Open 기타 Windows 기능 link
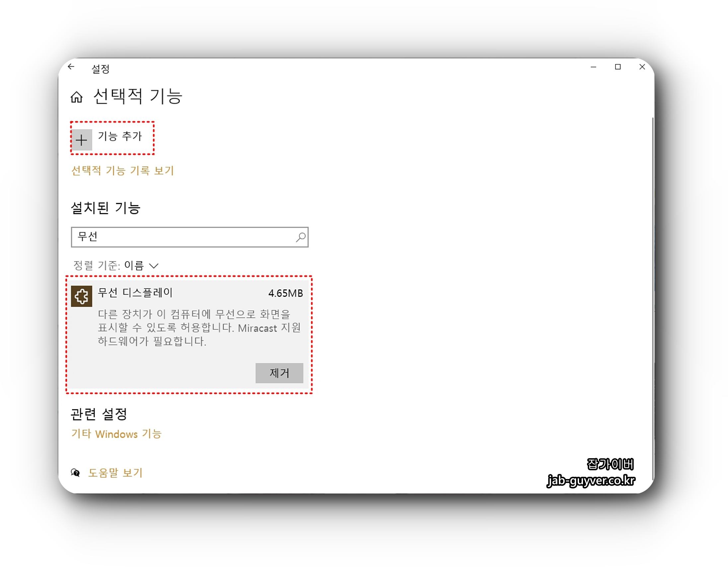 (x=116, y=434)
